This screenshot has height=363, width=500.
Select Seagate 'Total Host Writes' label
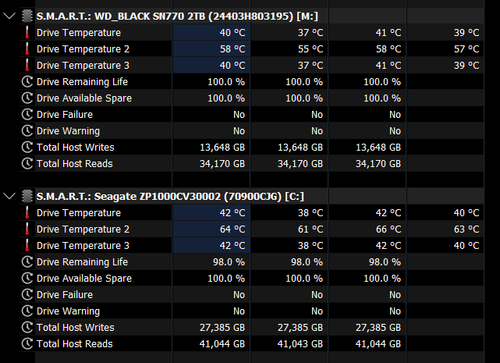pyautogui.click(x=75, y=327)
